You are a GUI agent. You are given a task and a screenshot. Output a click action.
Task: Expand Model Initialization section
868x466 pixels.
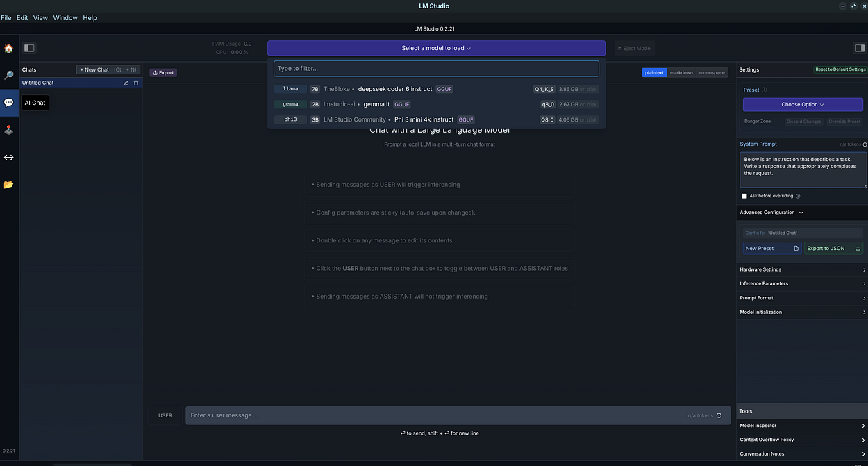click(x=802, y=312)
